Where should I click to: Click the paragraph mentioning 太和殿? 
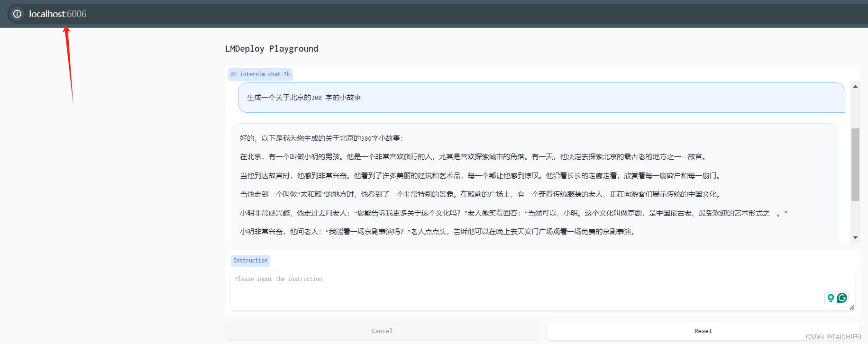(x=482, y=194)
